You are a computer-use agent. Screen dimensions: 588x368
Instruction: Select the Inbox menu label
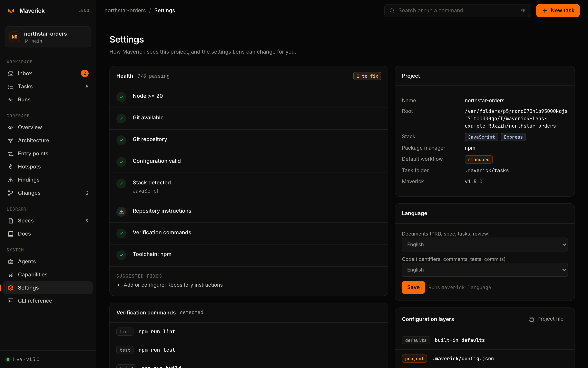[25, 74]
